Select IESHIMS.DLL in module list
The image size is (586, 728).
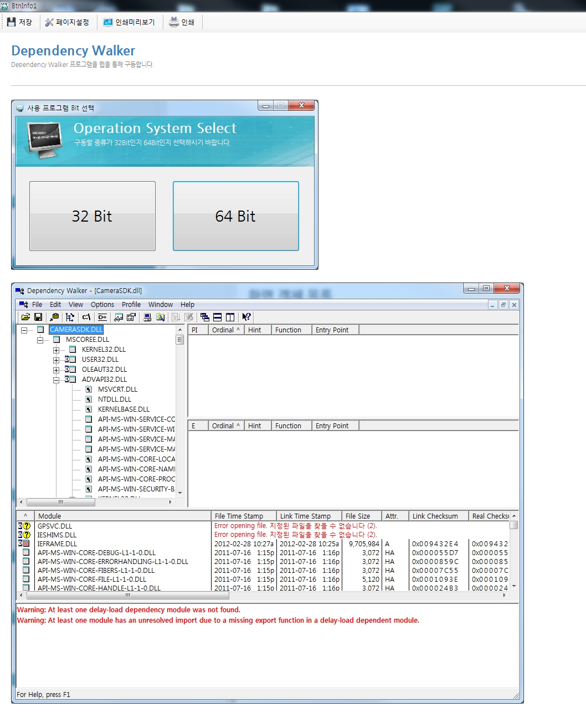[x=57, y=535]
